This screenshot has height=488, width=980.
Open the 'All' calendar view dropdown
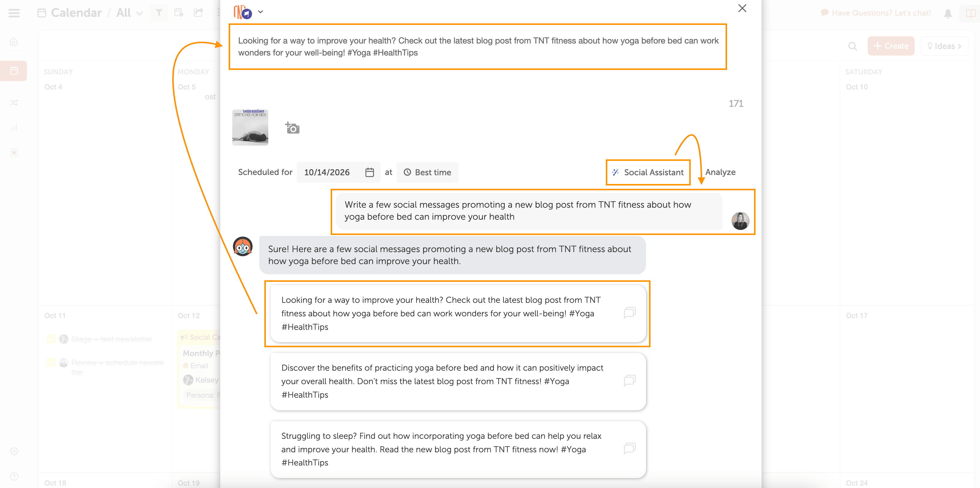[x=130, y=13]
